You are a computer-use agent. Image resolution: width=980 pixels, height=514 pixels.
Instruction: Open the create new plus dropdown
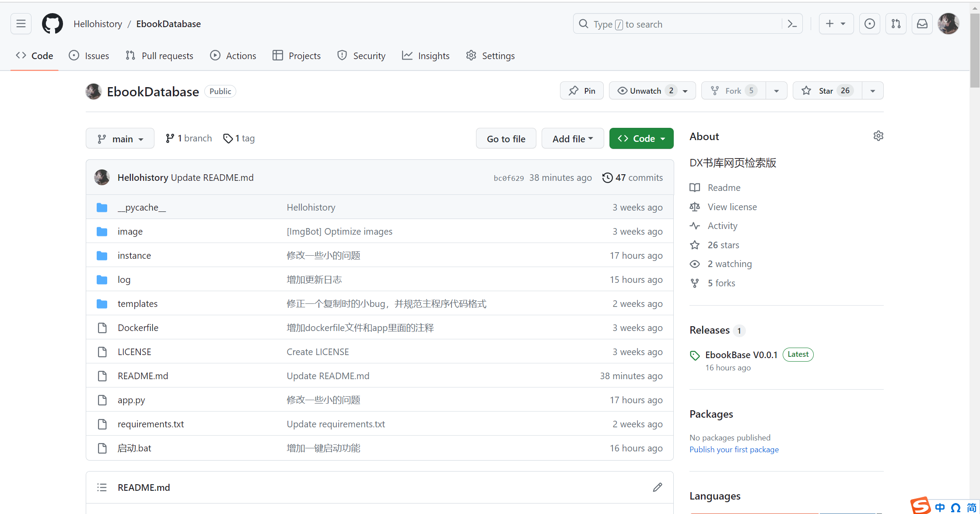click(836, 24)
